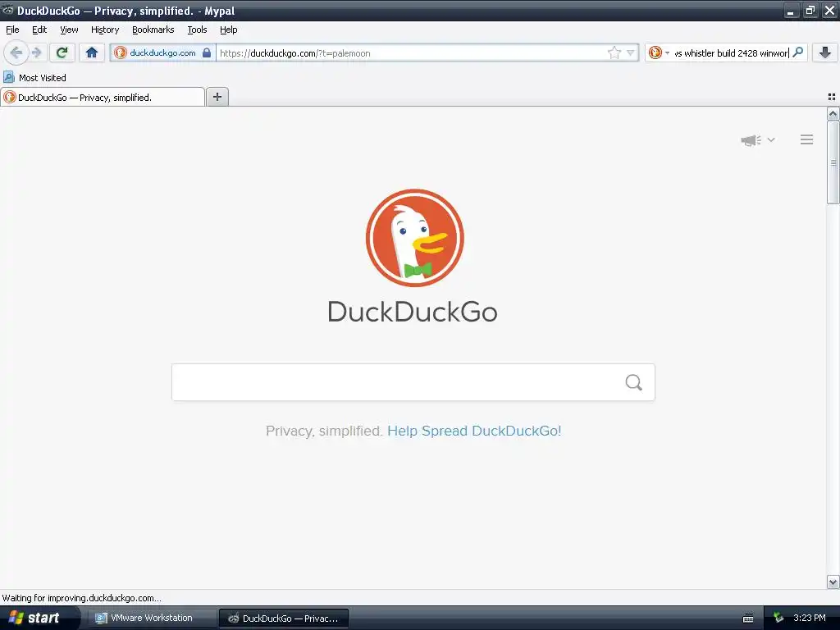Go to the home page via house icon
840x630 pixels.
(92, 52)
